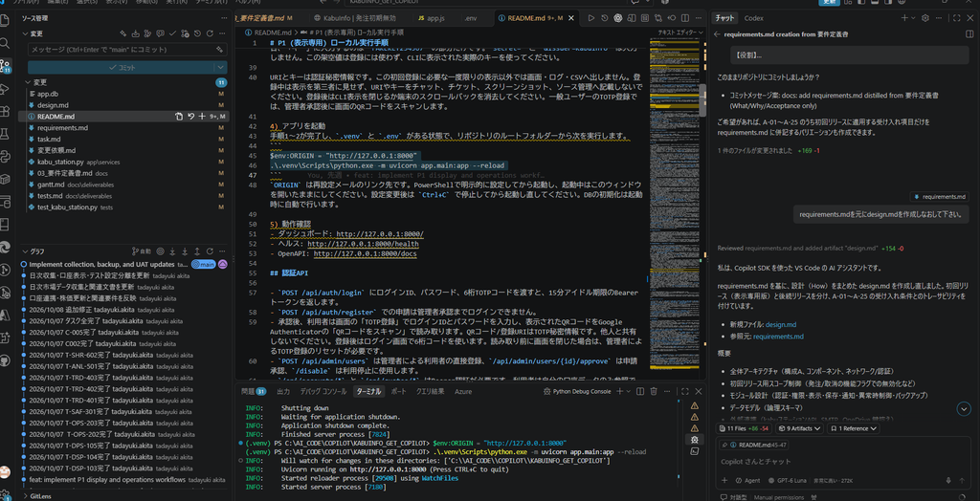Screen dimensions: 980x501
Task: Open the Search view in activity bar
Action: point(5,43)
